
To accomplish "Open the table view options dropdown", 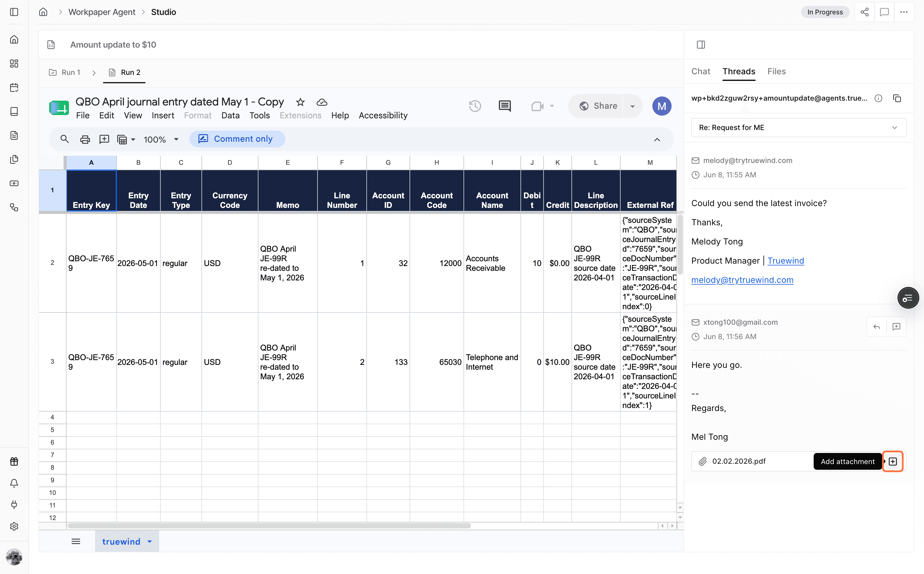I will point(126,139).
